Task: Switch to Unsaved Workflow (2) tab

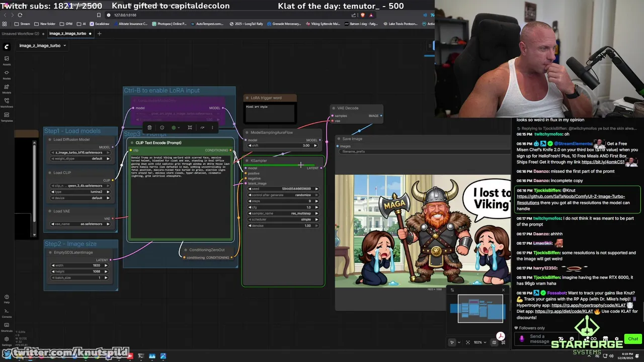Action: pos(20,34)
